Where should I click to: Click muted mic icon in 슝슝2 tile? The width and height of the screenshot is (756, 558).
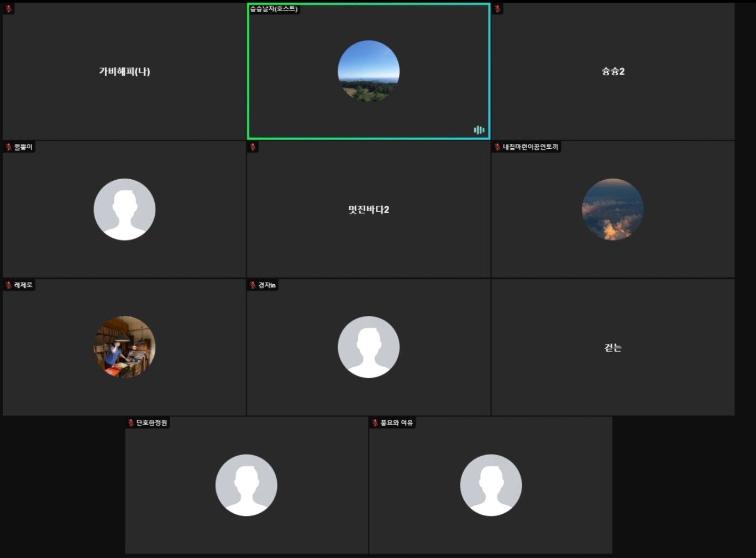coord(497,9)
